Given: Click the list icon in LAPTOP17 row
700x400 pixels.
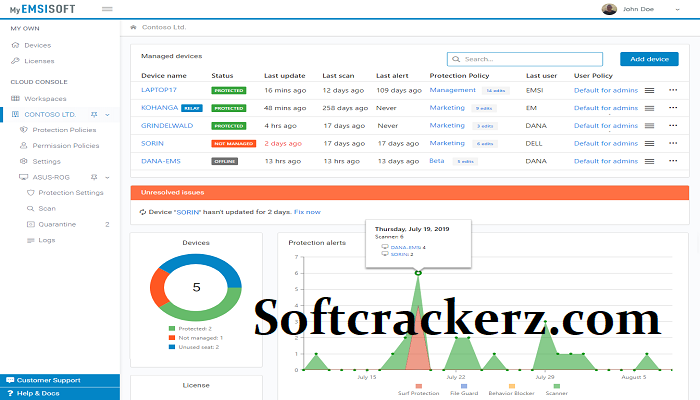Looking at the screenshot, I should (650, 90).
